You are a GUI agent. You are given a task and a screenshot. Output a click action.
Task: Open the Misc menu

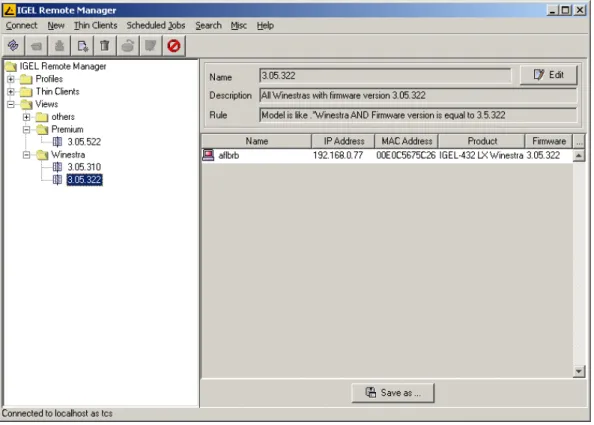pos(239,25)
